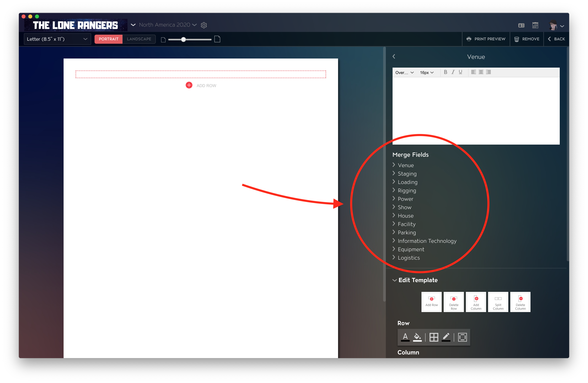The width and height of the screenshot is (588, 383).
Task: Open the row borders grid icon
Action: point(434,337)
